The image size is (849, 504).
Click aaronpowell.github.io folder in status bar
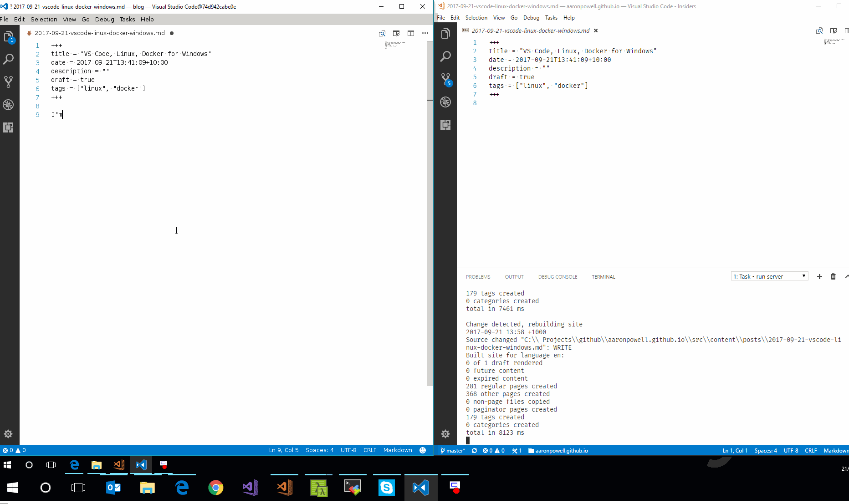(558, 451)
